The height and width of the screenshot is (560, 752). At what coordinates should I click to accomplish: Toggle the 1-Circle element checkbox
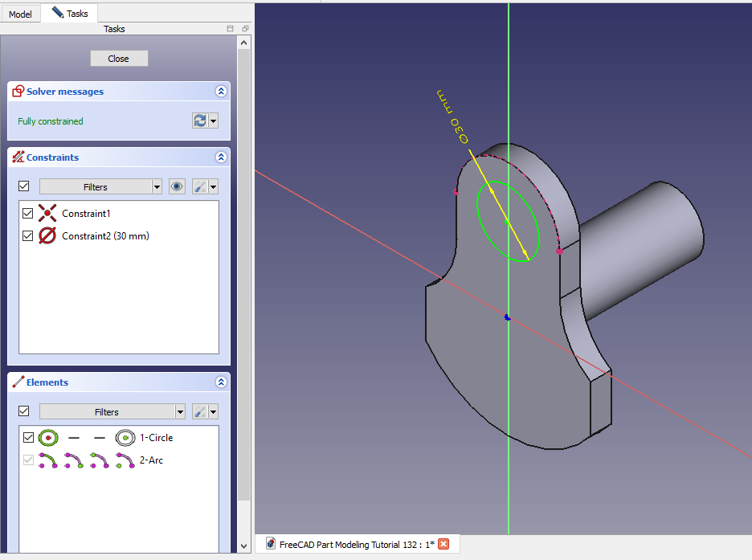28,438
